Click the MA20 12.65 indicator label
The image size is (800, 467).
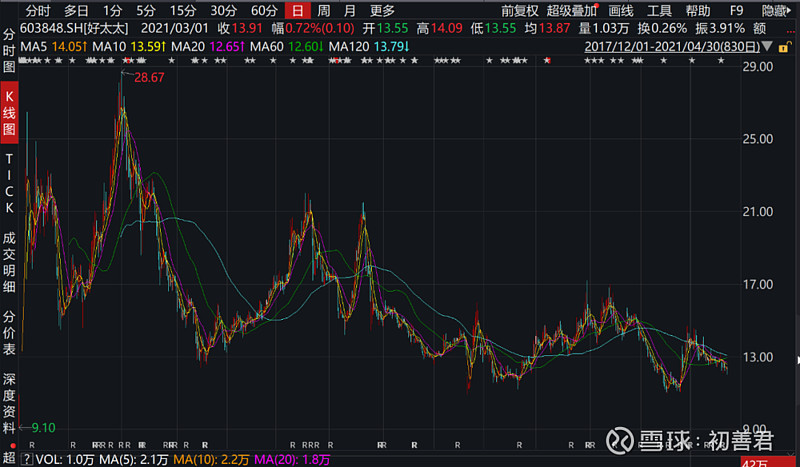208,47
